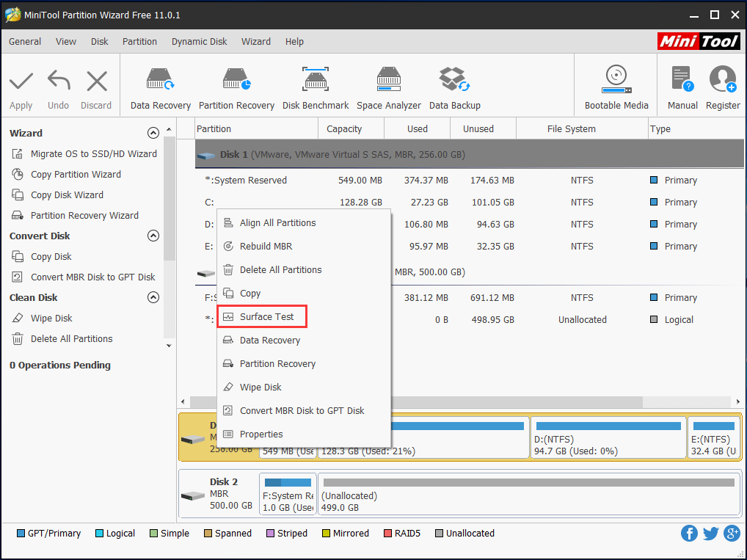Click the Migrate OS to SSD/HD Wizard icon
Image resolution: width=747 pixels, height=560 pixels.
pyautogui.click(x=18, y=153)
